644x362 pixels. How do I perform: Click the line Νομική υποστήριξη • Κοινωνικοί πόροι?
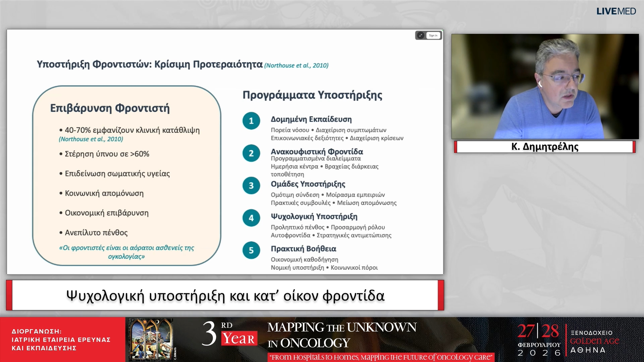tap(324, 267)
